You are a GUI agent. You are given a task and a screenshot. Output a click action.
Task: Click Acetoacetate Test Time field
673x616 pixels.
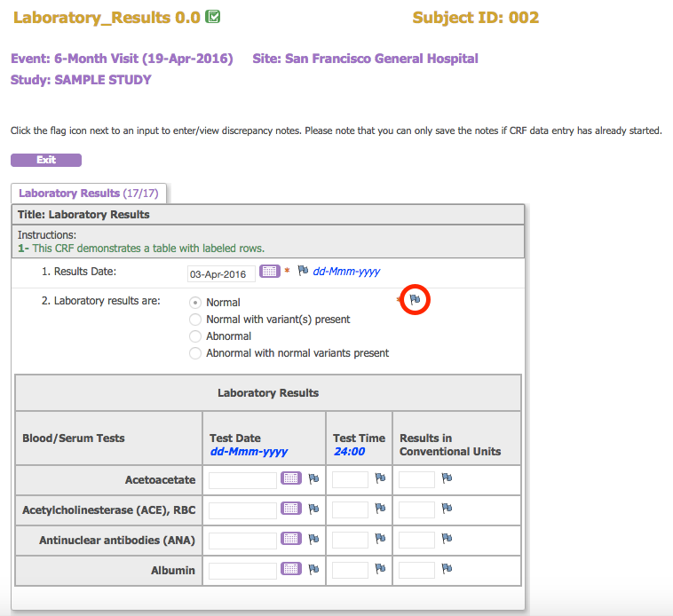tap(350, 480)
